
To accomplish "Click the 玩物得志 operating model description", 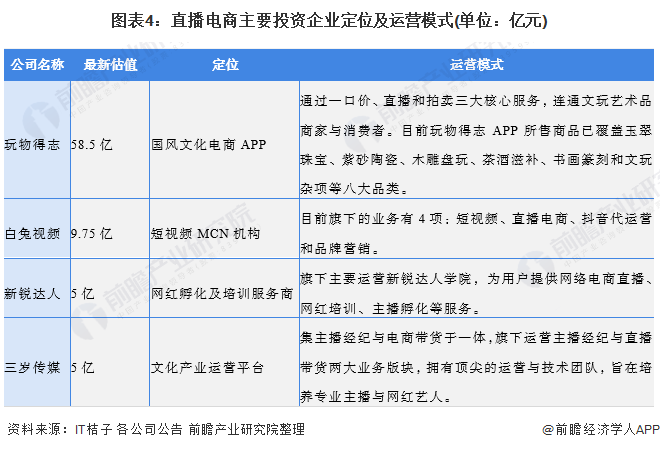I will (x=476, y=144).
